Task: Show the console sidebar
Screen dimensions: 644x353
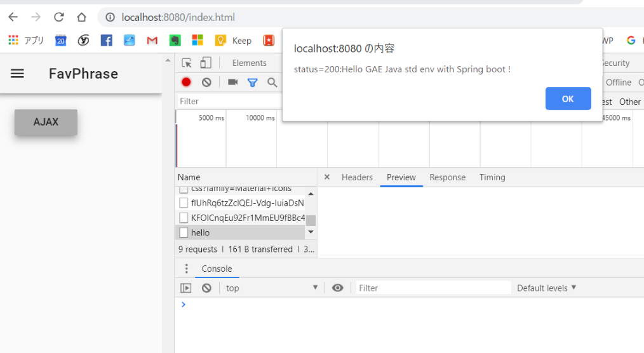Action: [185, 288]
